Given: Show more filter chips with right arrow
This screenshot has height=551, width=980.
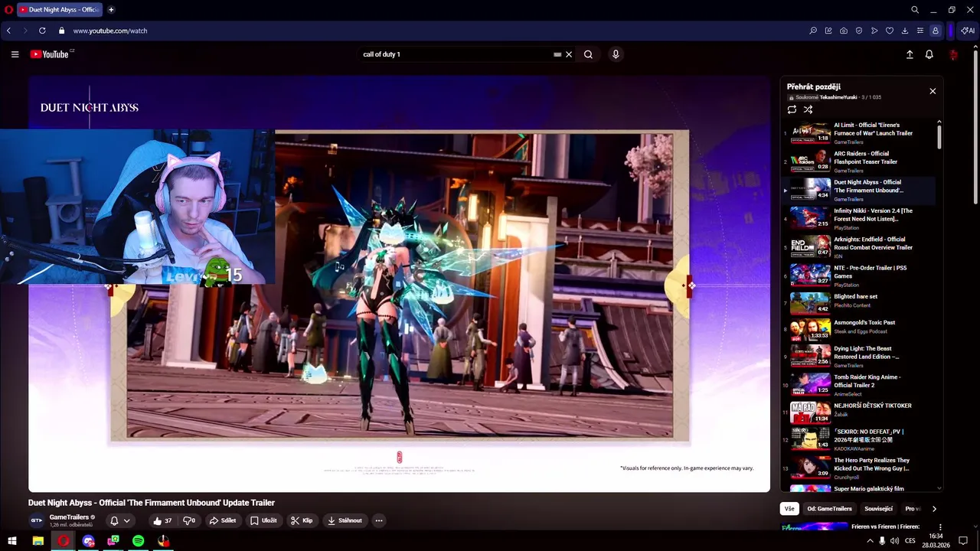Looking at the screenshot, I should (934, 509).
